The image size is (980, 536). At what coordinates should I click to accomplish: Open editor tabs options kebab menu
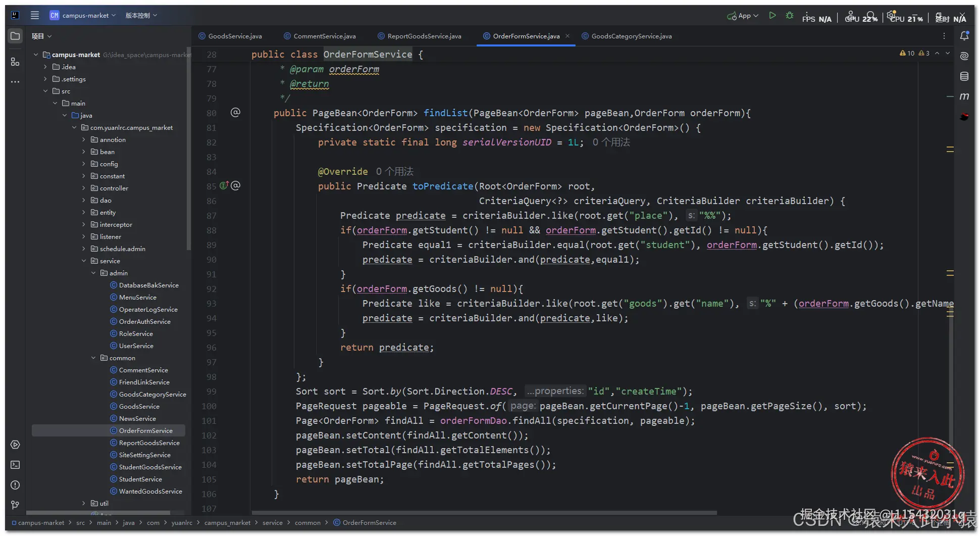(944, 36)
